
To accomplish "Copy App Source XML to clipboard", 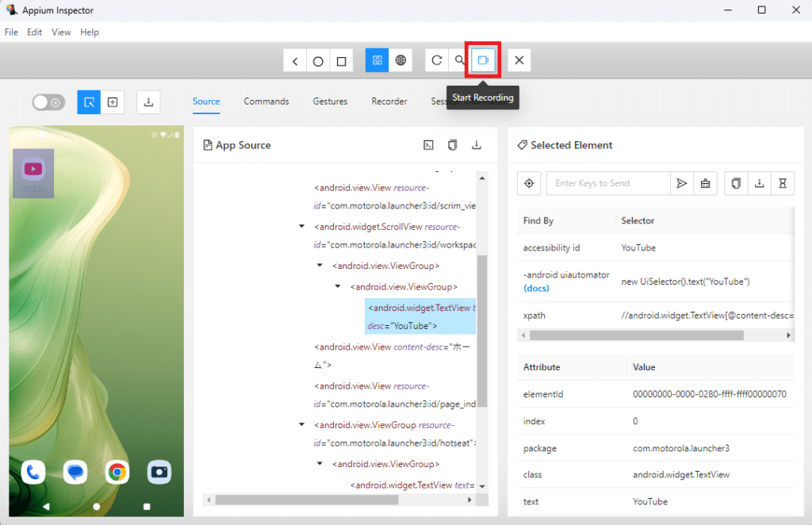I will point(452,145).
